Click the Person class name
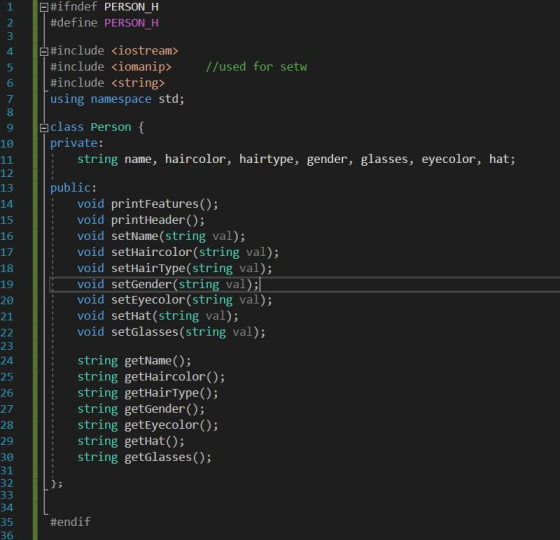 [x=111, y=127]
